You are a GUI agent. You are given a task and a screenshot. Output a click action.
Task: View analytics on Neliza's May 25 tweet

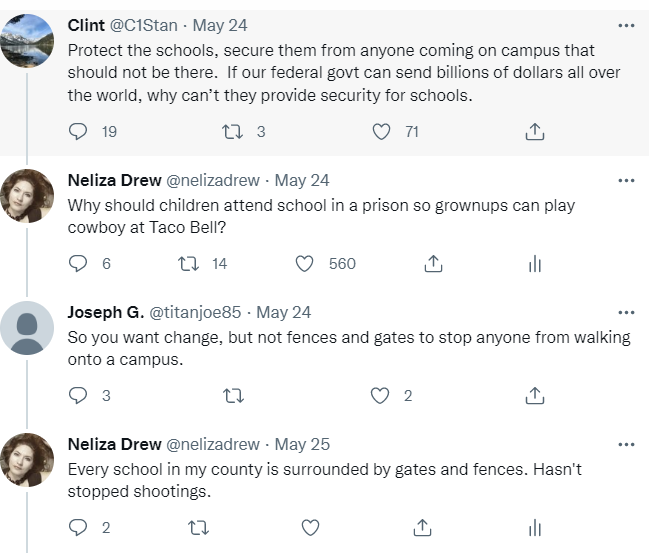coord(534,528)
